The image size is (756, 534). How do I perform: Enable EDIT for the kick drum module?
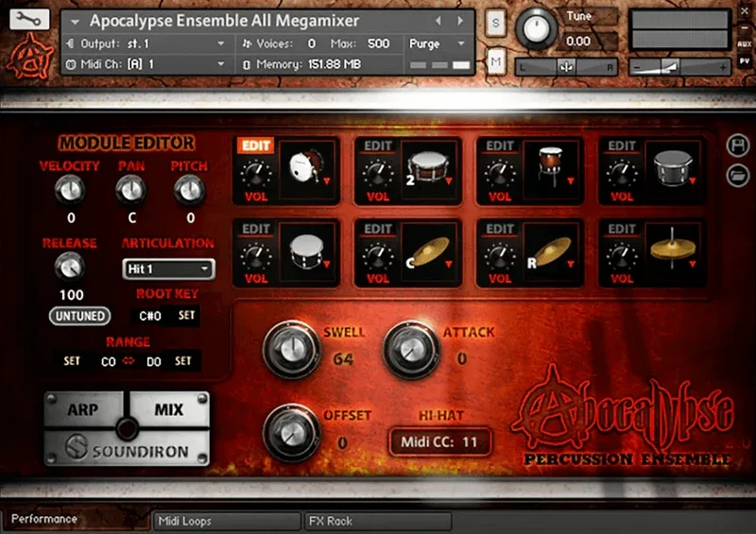point(255,146)
